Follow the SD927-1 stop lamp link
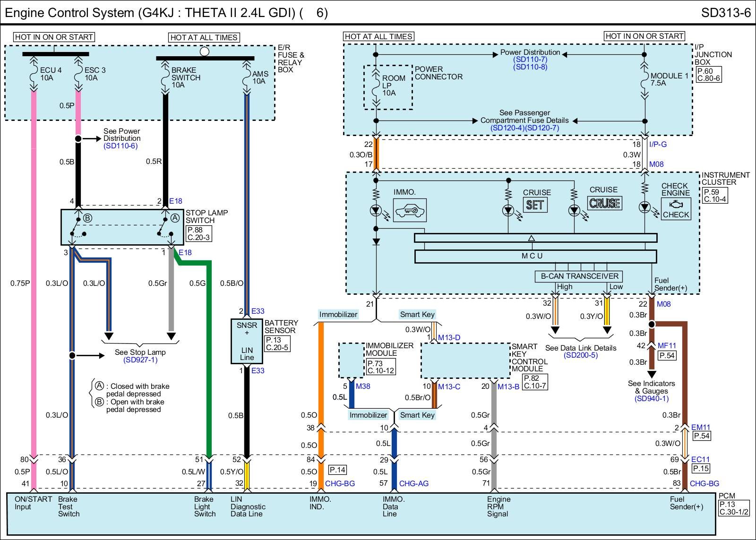 pyautogui.click(x=140, y=360)
